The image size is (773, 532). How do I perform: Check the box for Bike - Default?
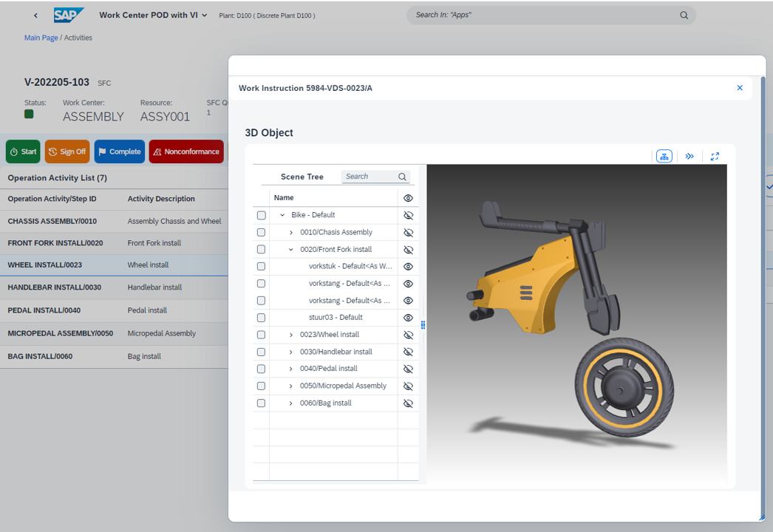(261, 215)
